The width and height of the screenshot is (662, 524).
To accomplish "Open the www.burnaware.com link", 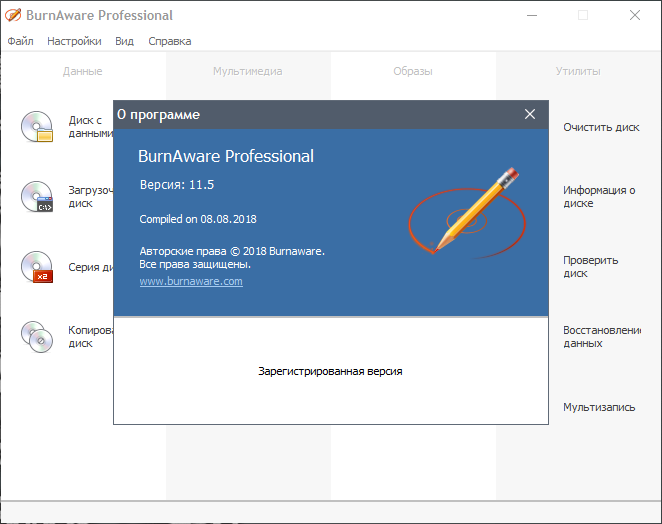I will coord(191,281).
